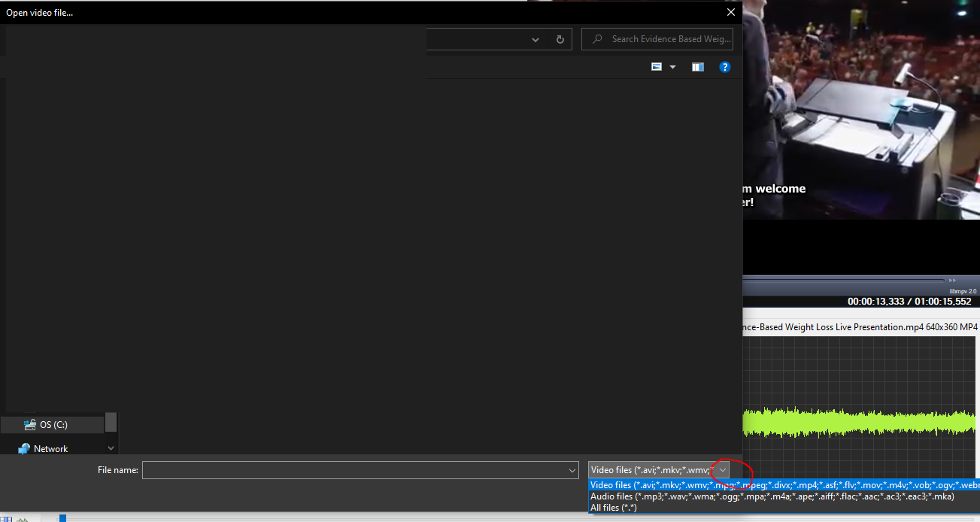Refresh the folder view in the dialog

pos(560,39)
